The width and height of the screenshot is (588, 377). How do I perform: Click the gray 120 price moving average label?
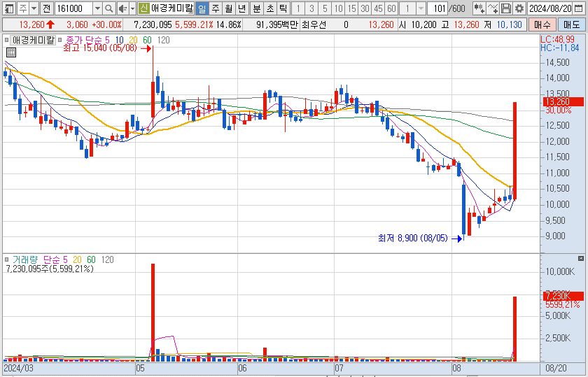pos(163,40)
